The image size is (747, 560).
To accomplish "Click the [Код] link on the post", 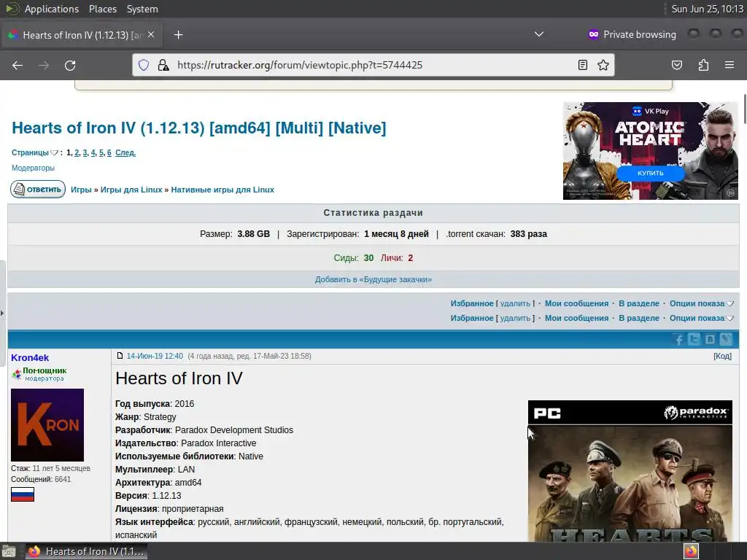I will [x=722, y=356].
